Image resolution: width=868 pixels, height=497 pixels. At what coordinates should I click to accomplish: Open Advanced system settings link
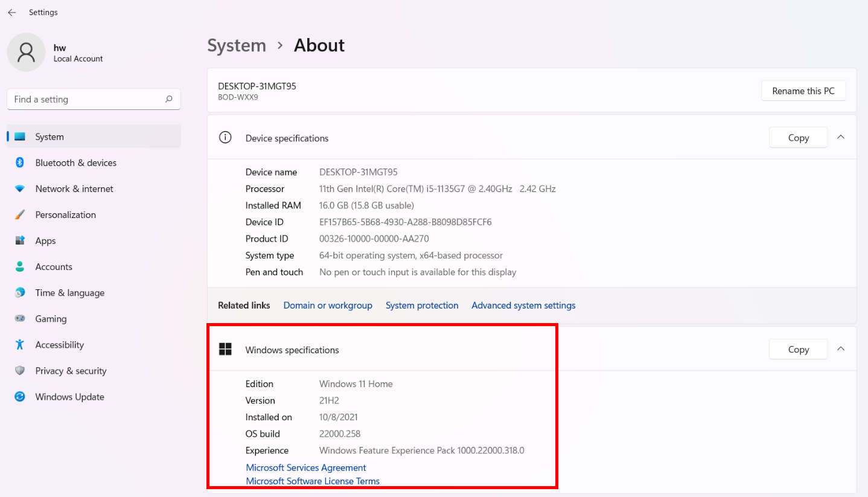coord(523,305)
